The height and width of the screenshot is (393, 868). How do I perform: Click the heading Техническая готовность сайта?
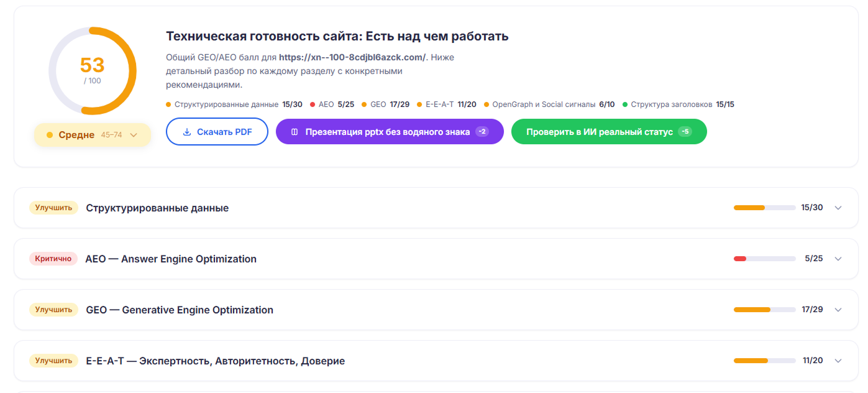click(337, 36)
